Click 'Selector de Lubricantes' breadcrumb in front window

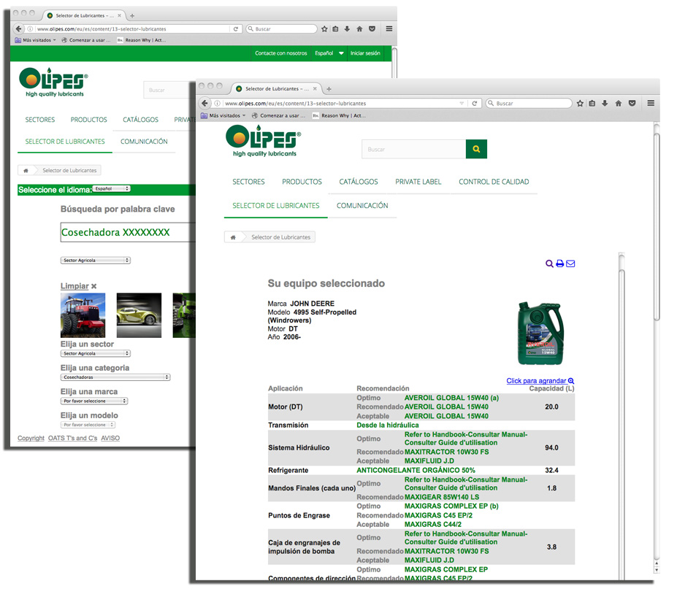pyautogui.click(x=280, y=237)
